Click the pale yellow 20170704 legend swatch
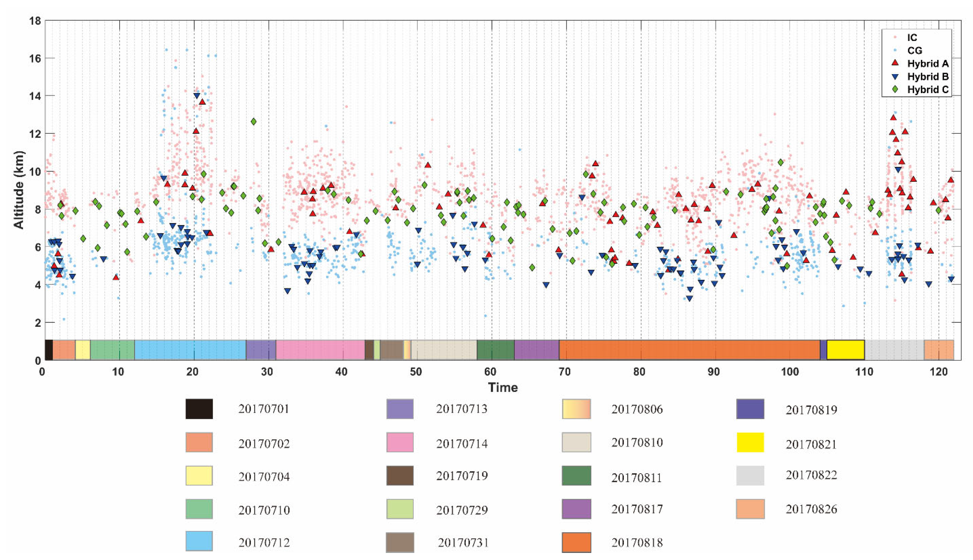Viewport: 973px width, 560px height. point(199,475)
